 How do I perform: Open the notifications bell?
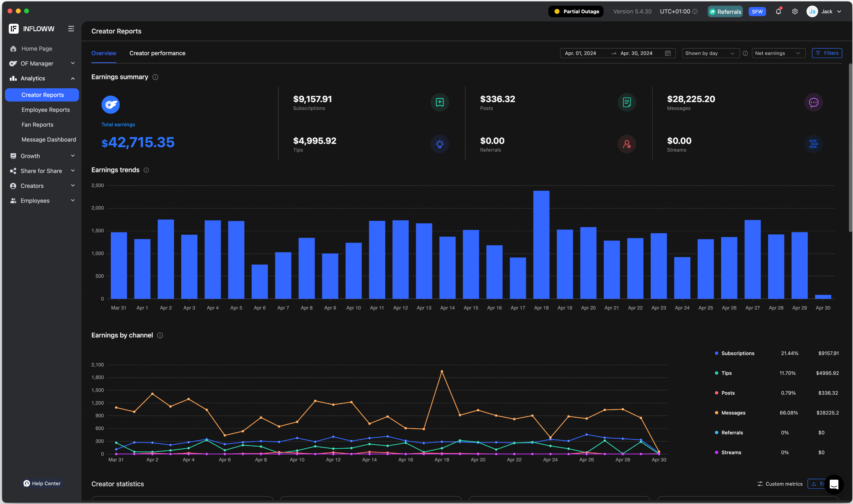pyautogui.click(x=778, y=12)
